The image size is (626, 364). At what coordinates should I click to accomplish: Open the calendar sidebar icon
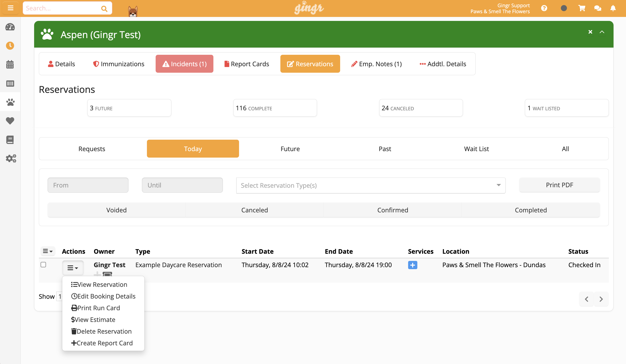10,64
